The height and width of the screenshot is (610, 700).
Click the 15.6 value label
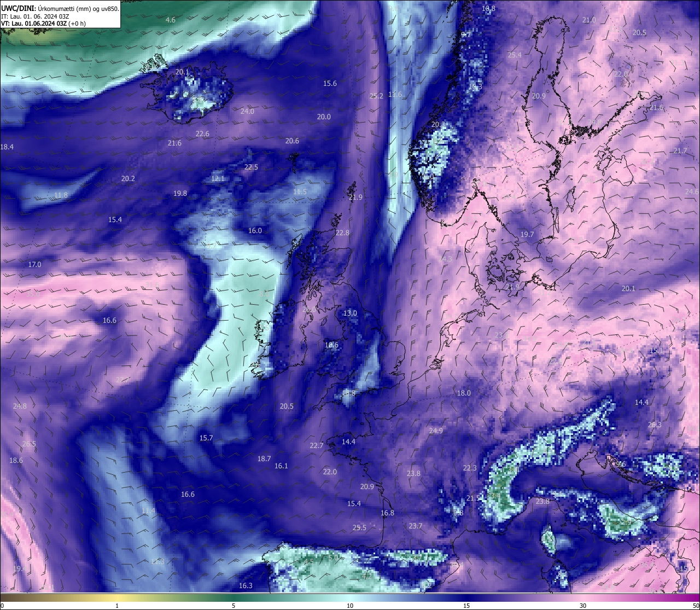point(330,84)
